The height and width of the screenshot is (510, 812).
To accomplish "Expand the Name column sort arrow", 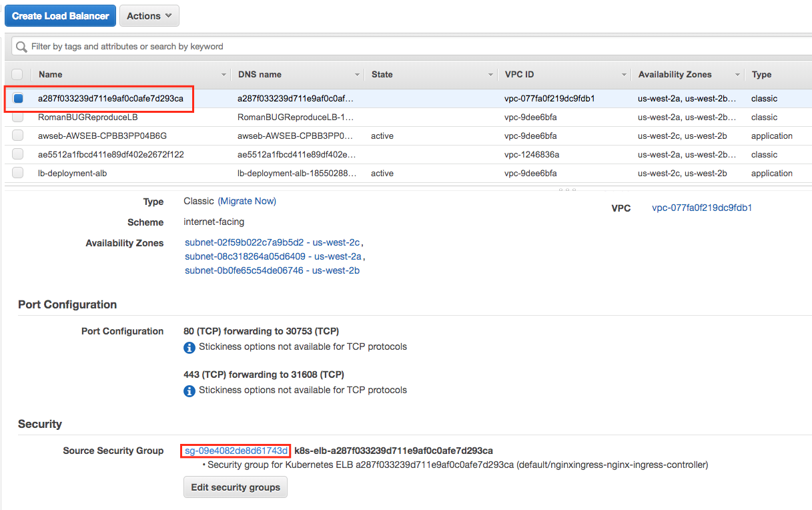I will (x=224, y=75).
